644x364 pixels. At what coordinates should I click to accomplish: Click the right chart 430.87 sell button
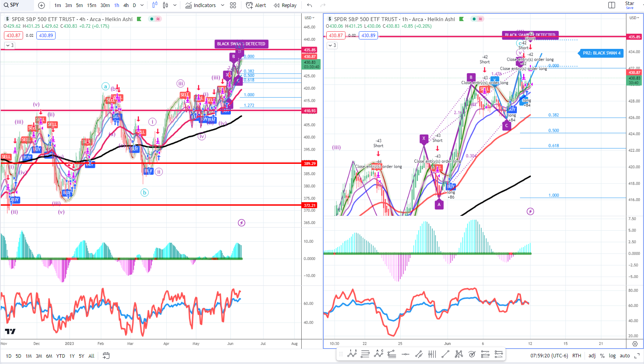(336, 35)
